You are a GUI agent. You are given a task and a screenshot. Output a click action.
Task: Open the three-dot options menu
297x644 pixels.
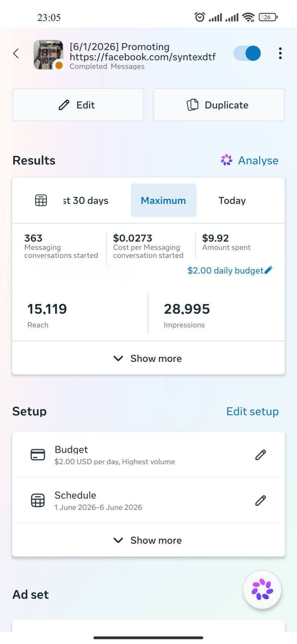pos(280,53)
